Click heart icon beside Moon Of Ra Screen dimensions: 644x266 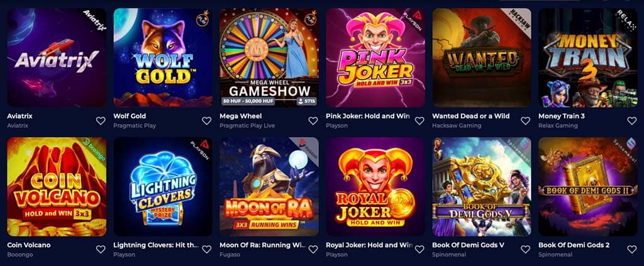pos(313,249)
